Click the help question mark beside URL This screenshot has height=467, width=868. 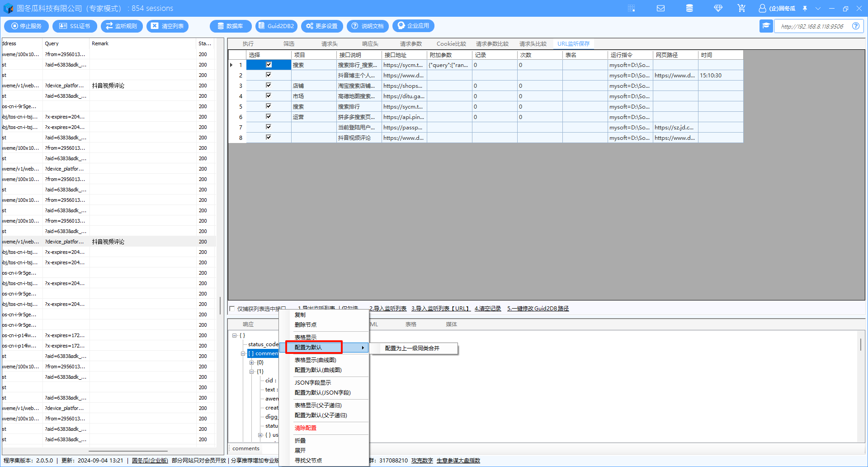[856, 26]
